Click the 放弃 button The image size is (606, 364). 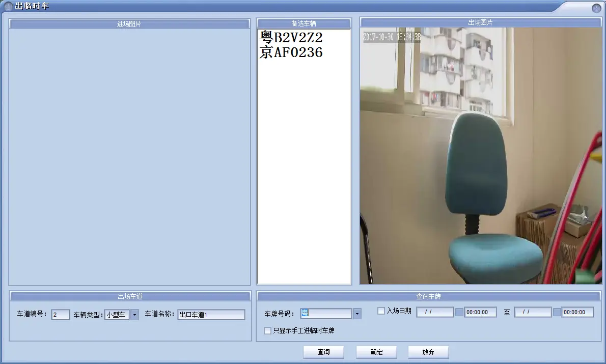tap(428, 352)
